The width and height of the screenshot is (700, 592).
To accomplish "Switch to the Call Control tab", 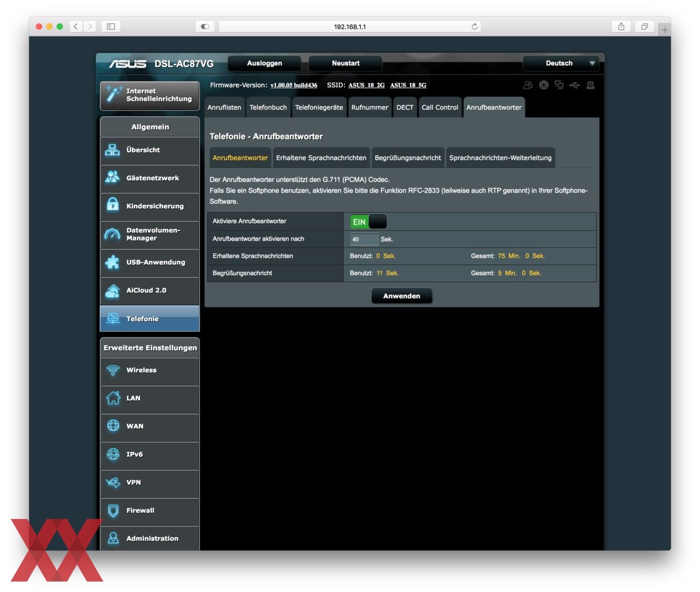I will pyautogui.click(x=440, y=107).
